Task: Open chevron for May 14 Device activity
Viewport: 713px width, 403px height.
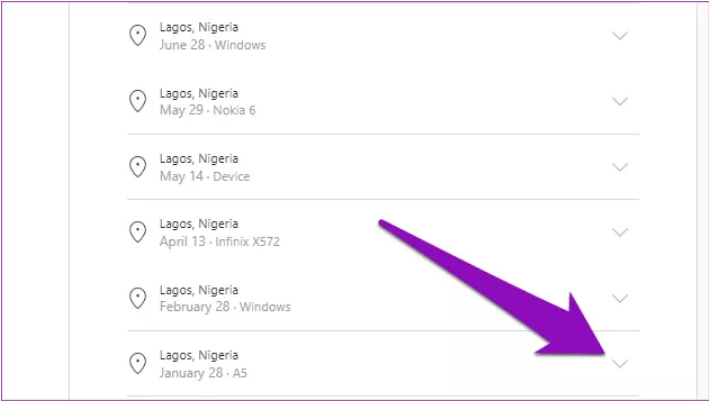Action: point(620,167)
